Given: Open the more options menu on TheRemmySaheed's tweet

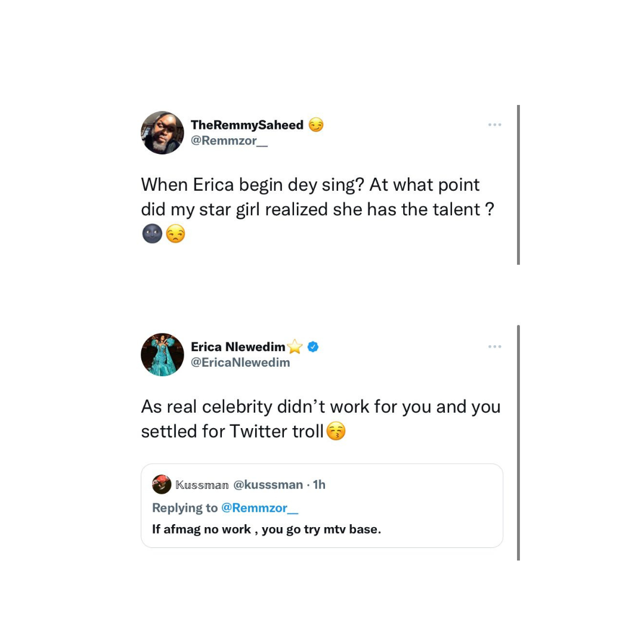Looking at the screenshot, I should (494, 125).
